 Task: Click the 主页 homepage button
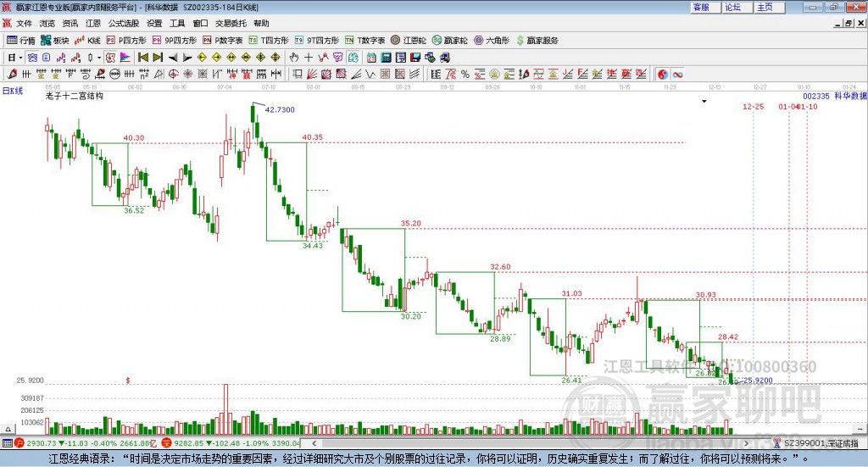point(768,7)
